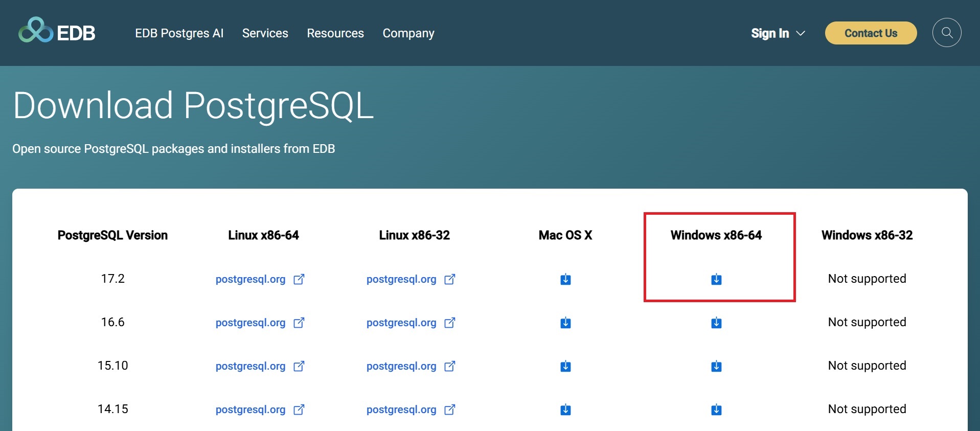Open the search magnifier icon
This screenshot has height=431, width=980.
pyautogui.click(x=947, y=33)
